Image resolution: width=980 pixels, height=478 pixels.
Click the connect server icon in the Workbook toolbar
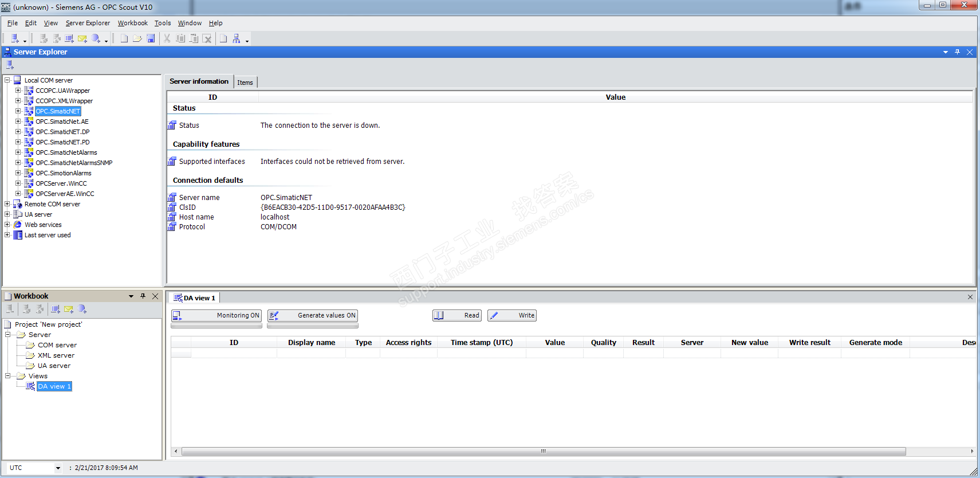[26, 309]
